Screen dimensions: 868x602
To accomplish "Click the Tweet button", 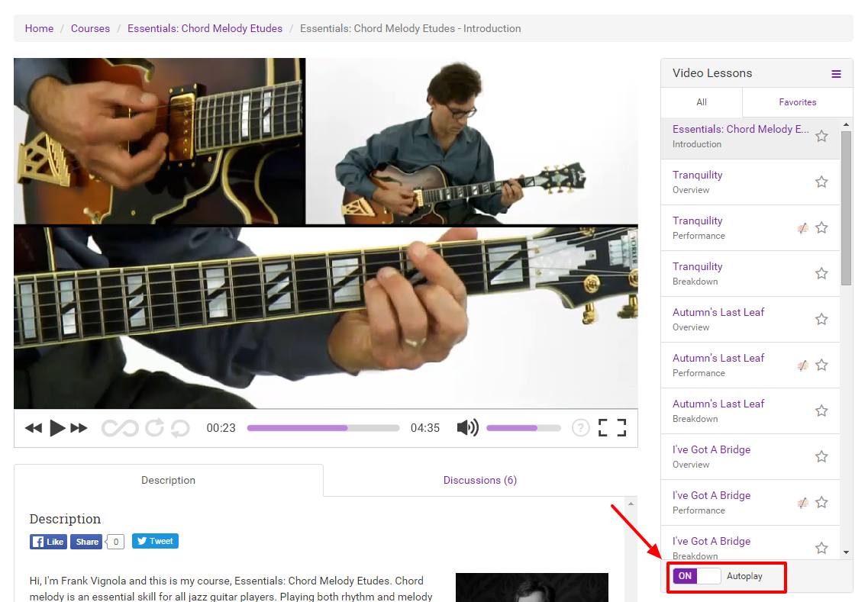I will [x=155, y=541].
